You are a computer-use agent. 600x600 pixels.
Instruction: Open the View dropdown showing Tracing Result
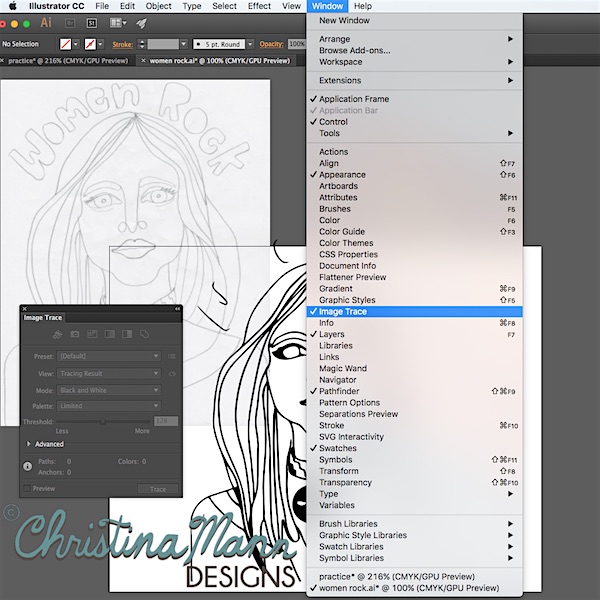[109, 373]
